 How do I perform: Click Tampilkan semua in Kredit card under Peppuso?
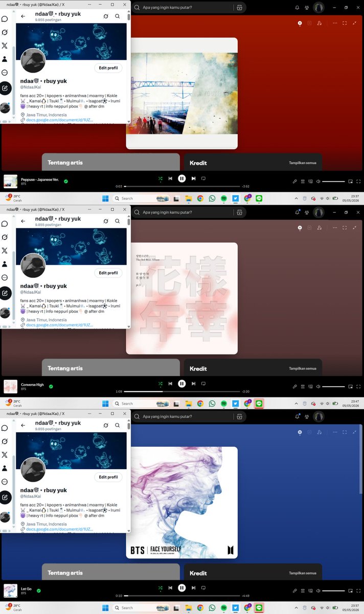[x=303, y=163]
